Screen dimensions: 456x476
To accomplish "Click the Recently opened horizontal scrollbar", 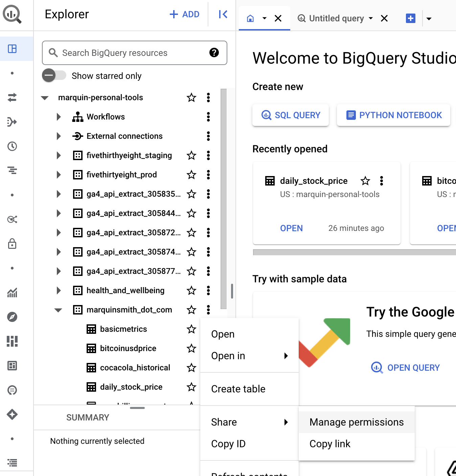I will pos(354,252).
